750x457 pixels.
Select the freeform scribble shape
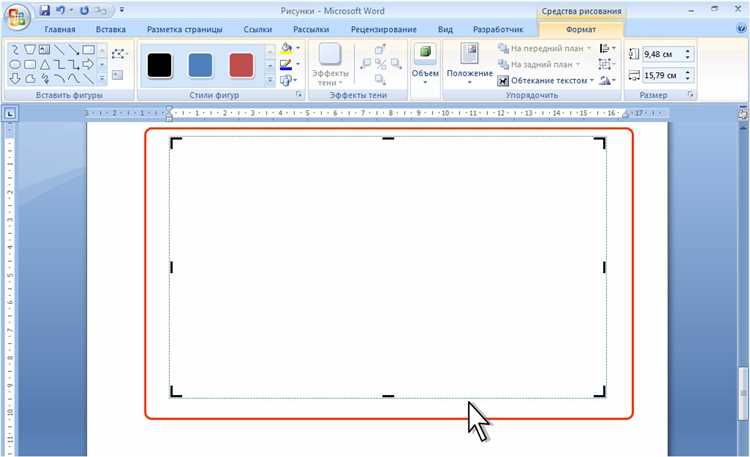(15, 50)
